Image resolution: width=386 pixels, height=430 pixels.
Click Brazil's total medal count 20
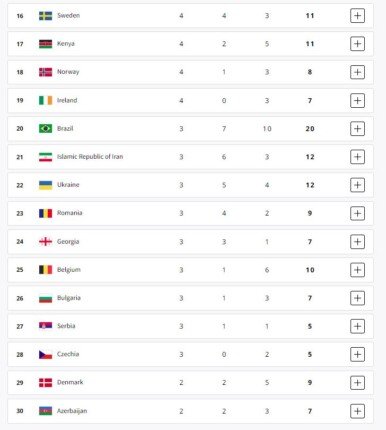coord(310,129)
